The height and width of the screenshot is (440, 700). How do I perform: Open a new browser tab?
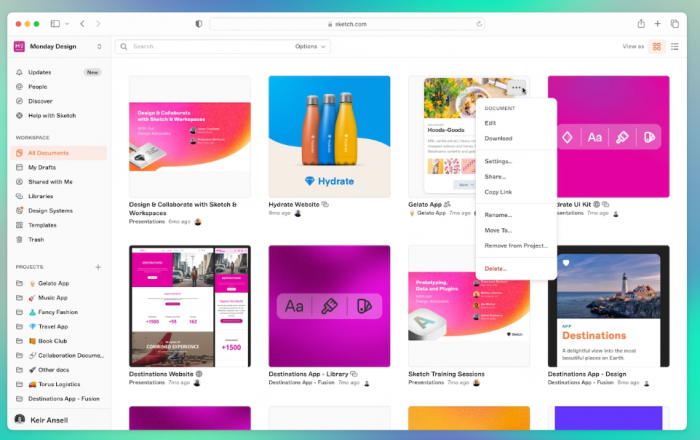point(658,24)
